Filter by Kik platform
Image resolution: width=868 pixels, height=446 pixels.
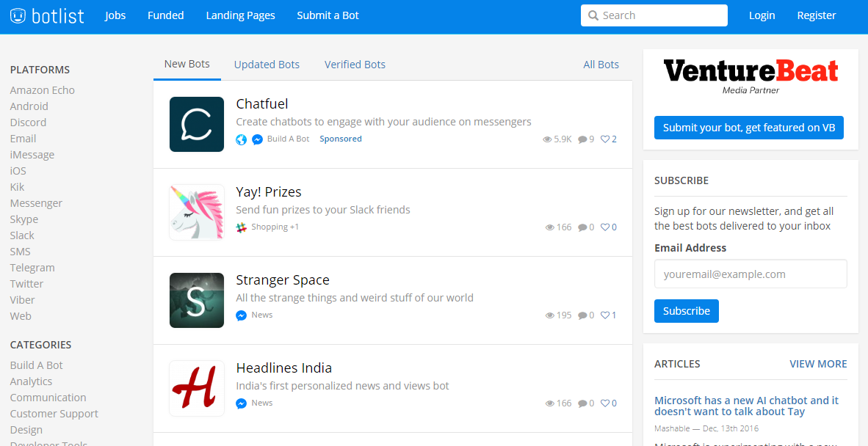17,187
